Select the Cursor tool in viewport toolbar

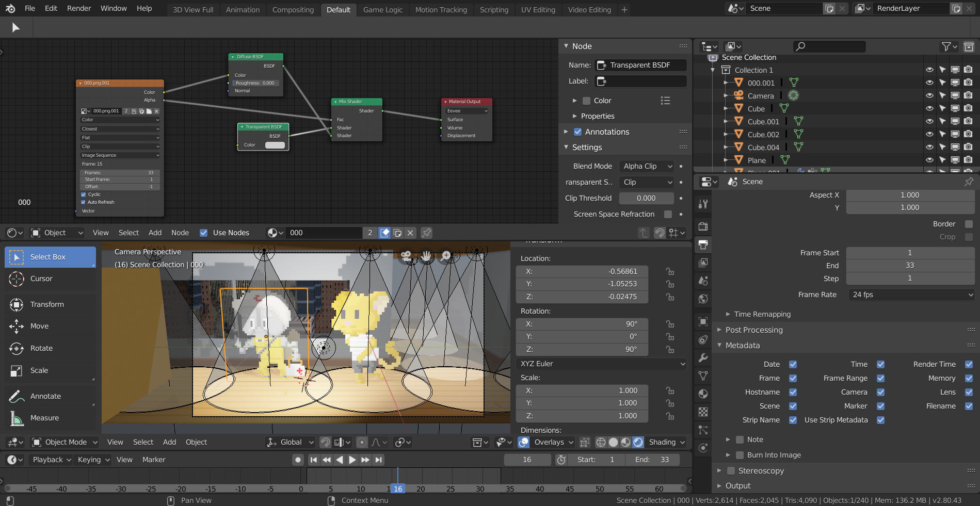50,279
